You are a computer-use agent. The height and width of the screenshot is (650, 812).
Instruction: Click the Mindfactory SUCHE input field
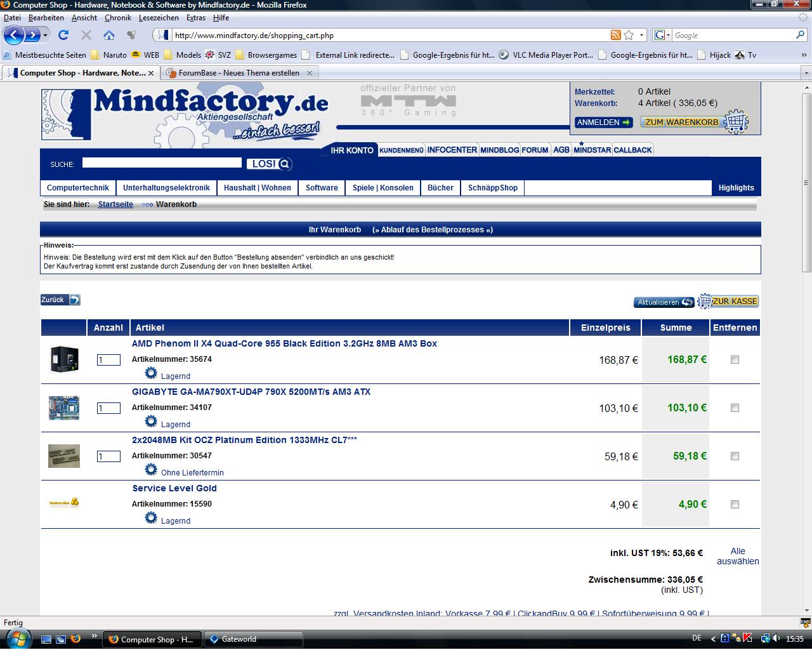[162, 163]
